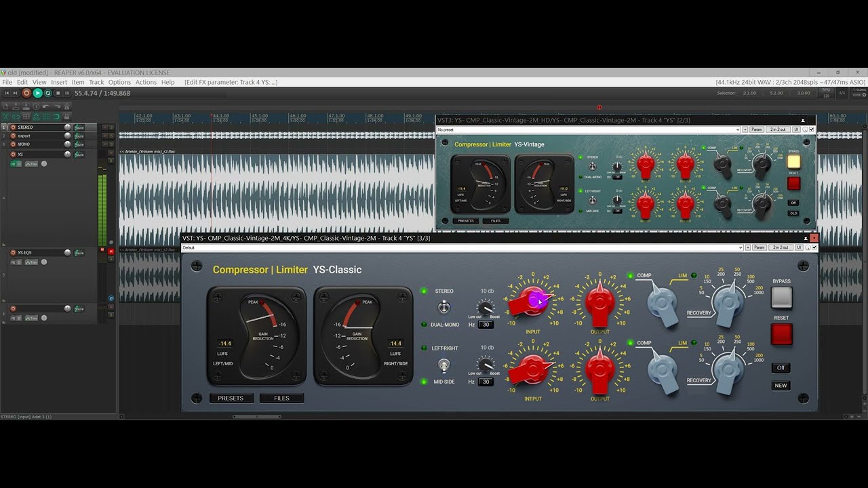Screen dimensions: 868x488
Task: Click the Save Project toolbar icon
Action: pyautogui.click(x=26, y=106)
